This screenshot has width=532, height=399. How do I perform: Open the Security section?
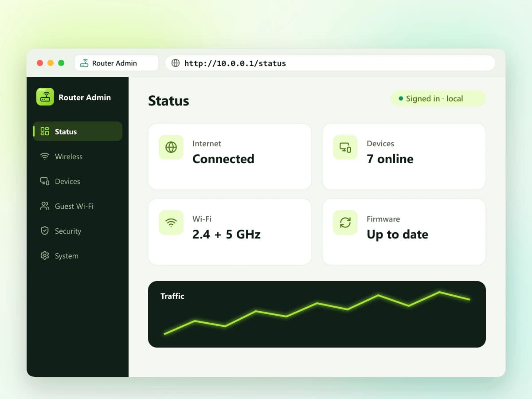click(78, 231)
